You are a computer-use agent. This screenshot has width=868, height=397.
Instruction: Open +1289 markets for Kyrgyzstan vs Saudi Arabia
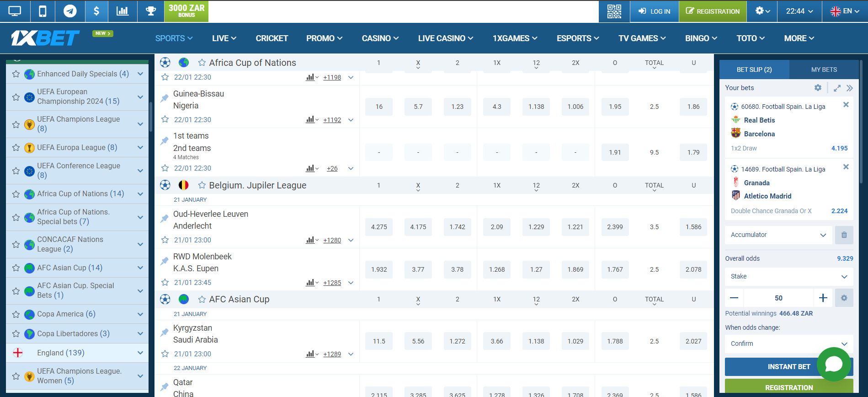pos(332,354)
